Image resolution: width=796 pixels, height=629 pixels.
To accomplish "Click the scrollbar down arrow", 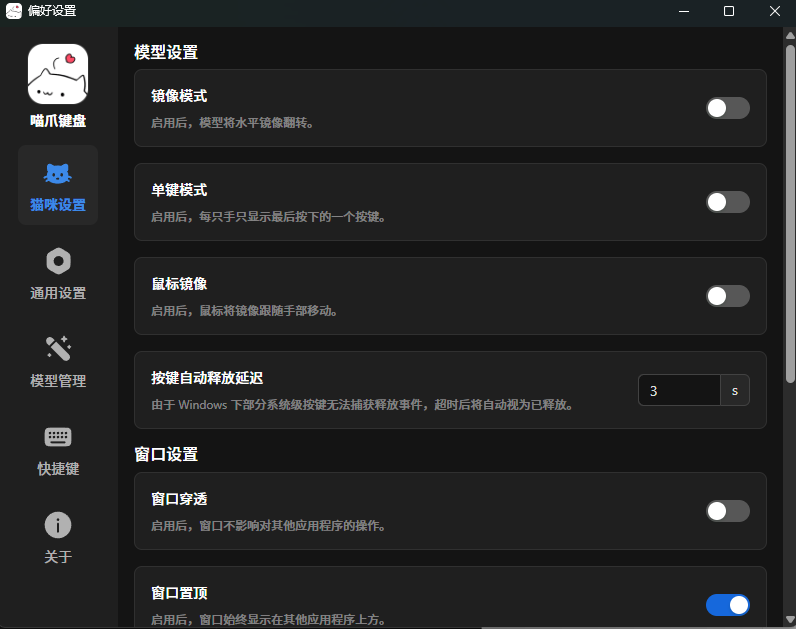I will point(790,619).
